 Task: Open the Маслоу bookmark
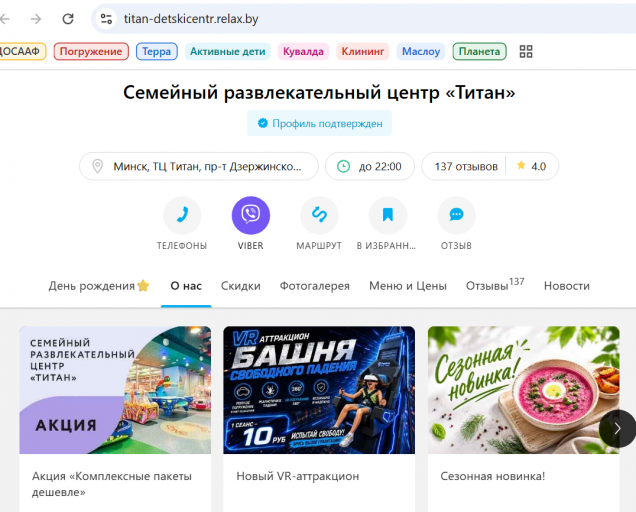click(x=421, y=52)
